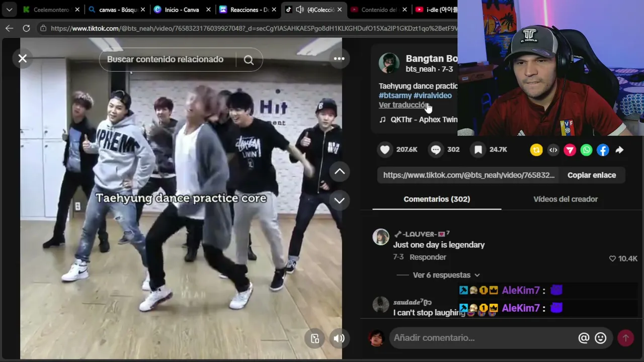Screen dimensions: 644x362
Task: Click the embed code icon
Action: pos(553,150)
